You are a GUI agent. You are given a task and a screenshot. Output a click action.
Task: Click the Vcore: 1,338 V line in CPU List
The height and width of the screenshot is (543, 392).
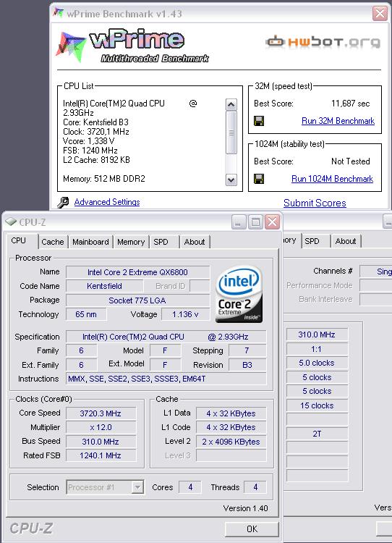click(88, 141)
